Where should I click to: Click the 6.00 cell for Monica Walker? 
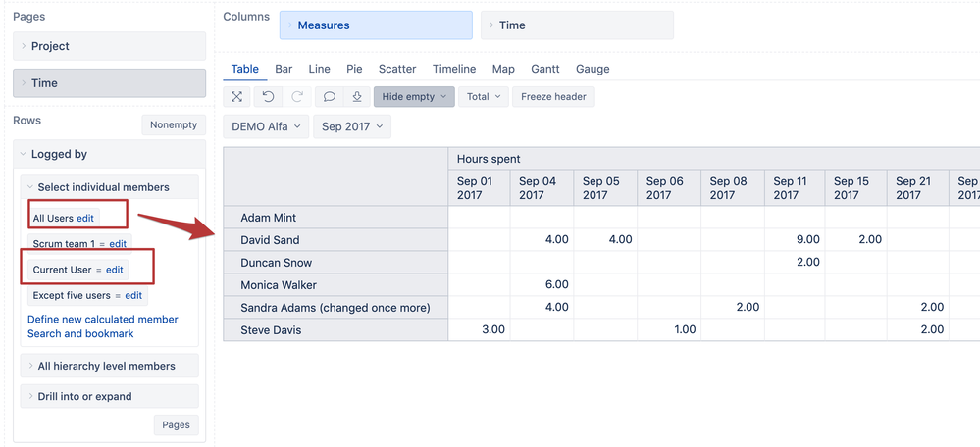coord(542,285)
